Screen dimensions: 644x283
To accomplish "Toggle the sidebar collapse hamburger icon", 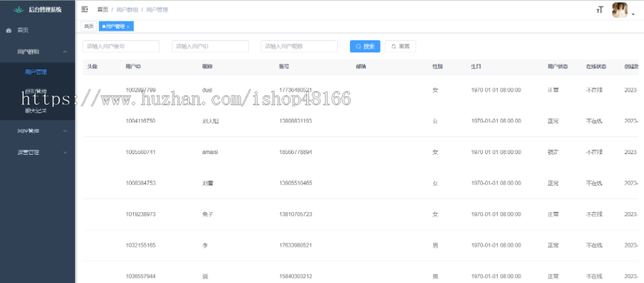I will 84,9.
